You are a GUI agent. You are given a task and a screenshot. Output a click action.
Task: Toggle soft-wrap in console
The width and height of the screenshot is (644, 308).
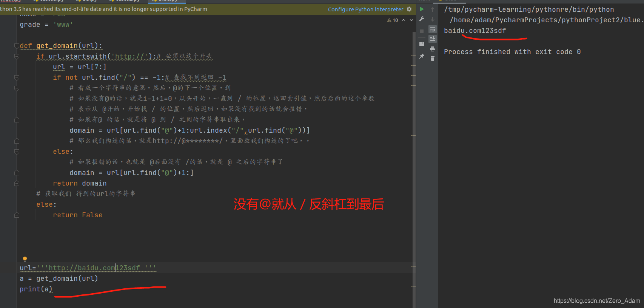click(x=433, y=29)
